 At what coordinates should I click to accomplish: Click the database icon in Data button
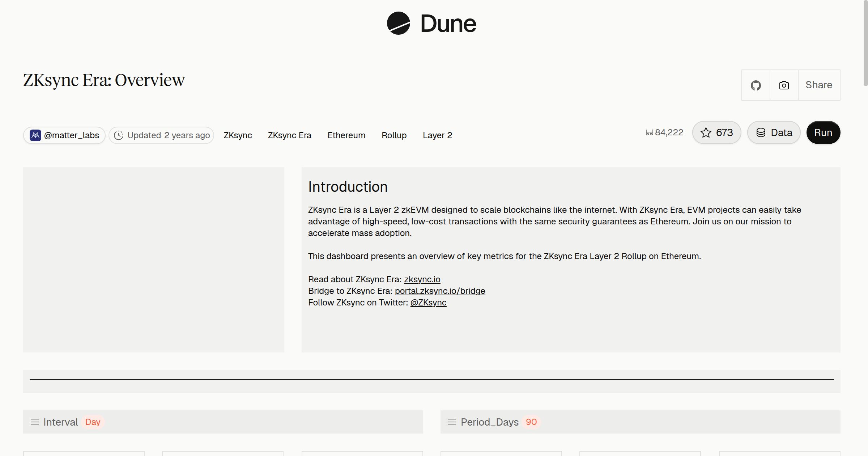click(761, 132)
